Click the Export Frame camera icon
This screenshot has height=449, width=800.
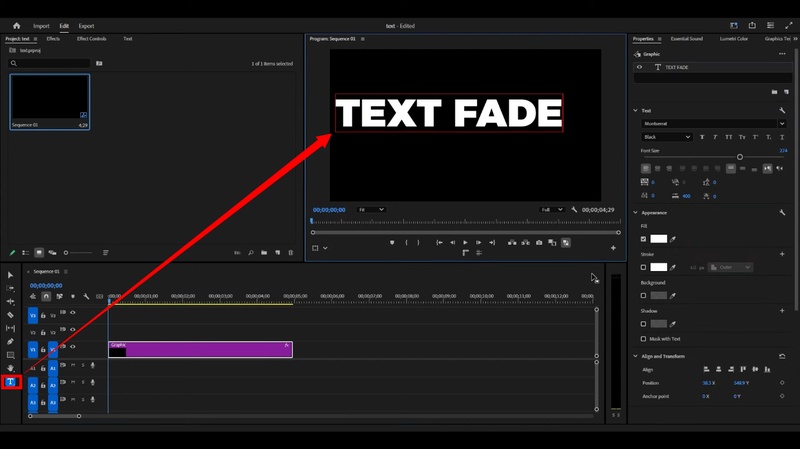click(539, 243)
